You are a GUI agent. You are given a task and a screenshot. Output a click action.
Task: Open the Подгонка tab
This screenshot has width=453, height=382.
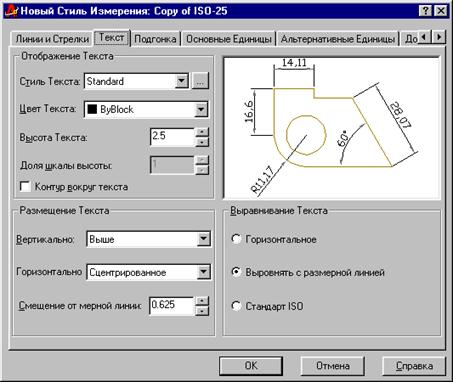click(x=155, y=39)
